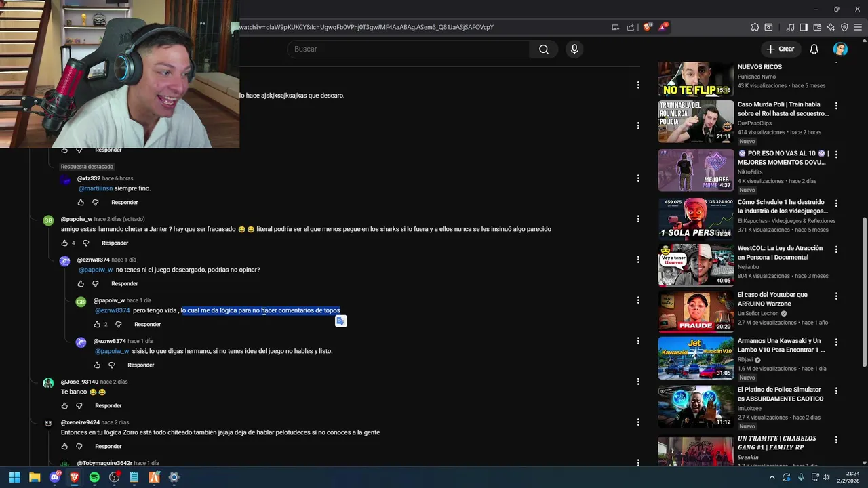Open the Brave playlist music note icon
The image size is (868, 488).
click(790, 27)
